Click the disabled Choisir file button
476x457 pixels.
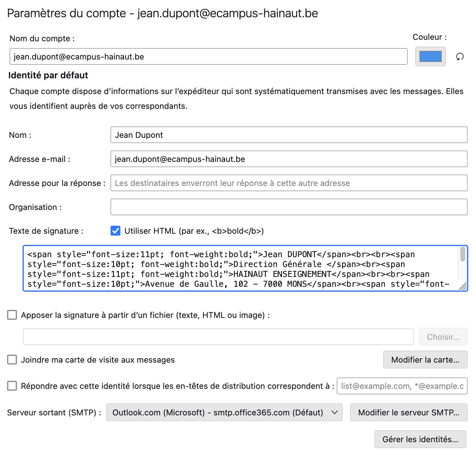[443, 337]
